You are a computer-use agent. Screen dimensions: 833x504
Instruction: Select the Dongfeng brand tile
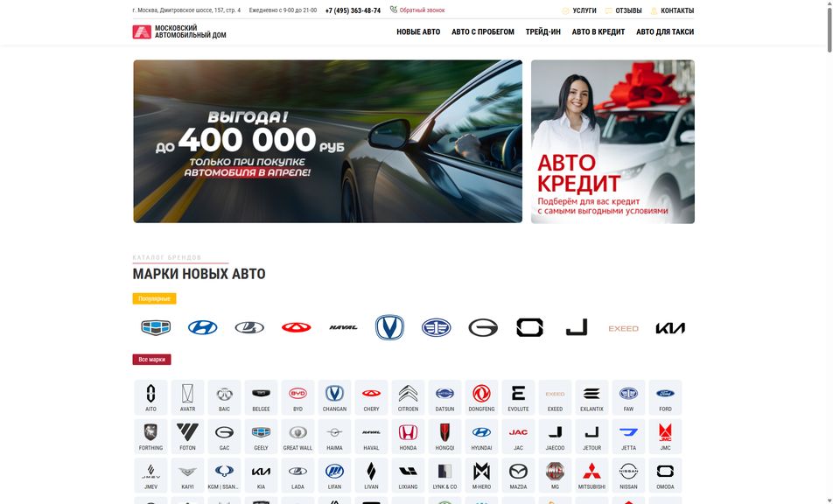[481, 397]
